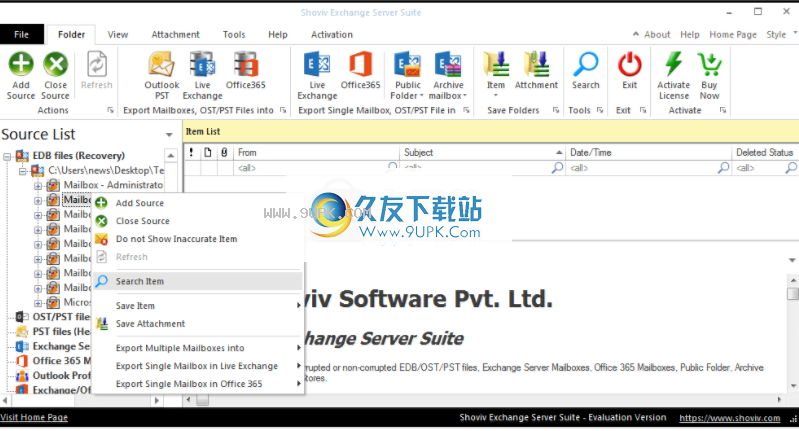Choose Search Item from context menu

pos(198,281)
